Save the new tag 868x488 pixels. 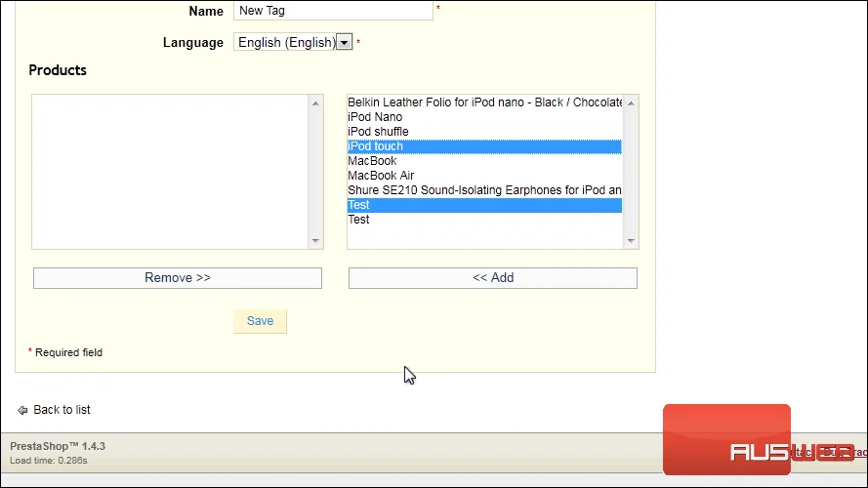[260, 321]
